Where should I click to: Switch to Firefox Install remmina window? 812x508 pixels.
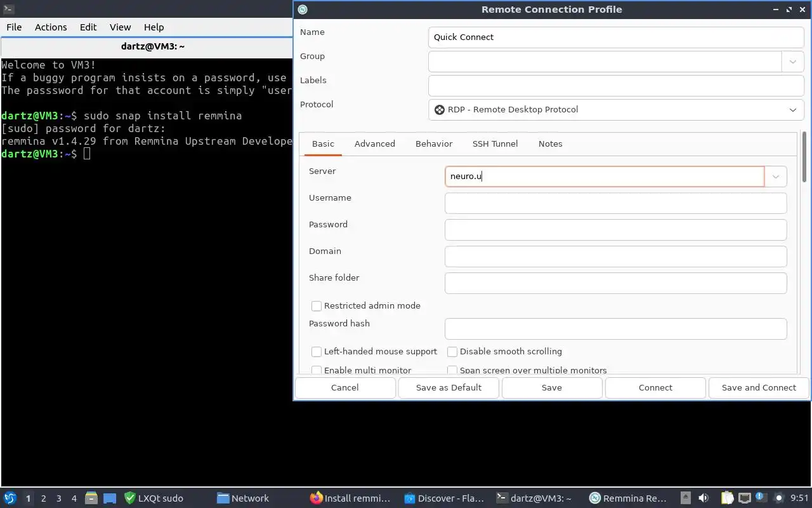click(x=351, y=498)
